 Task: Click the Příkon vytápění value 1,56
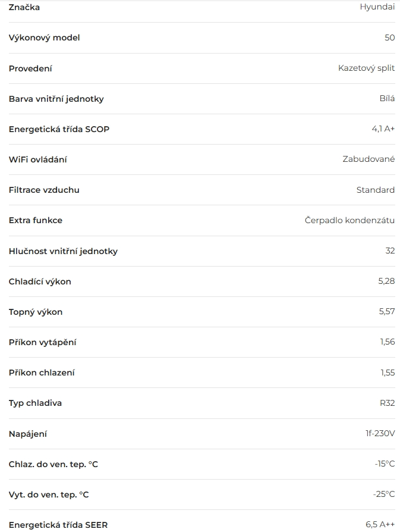[x=387, y=342]
